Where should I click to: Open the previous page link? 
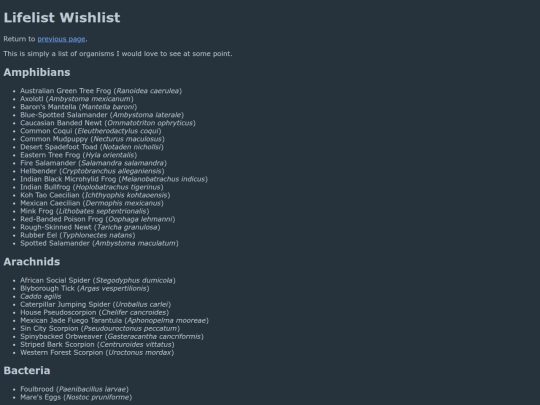(x=61, y=39)
